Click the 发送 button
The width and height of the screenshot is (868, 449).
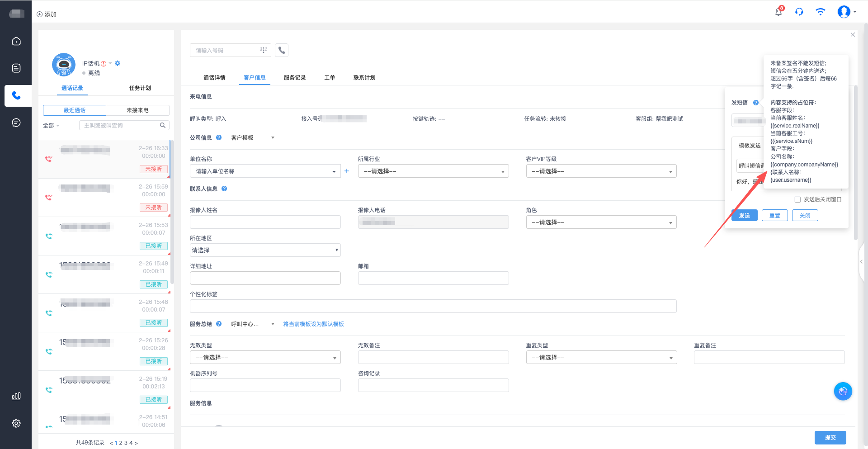744,216
